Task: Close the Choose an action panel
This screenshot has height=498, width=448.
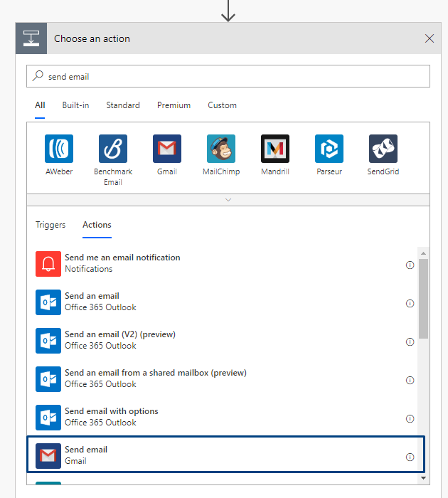Action: point(430,38)
